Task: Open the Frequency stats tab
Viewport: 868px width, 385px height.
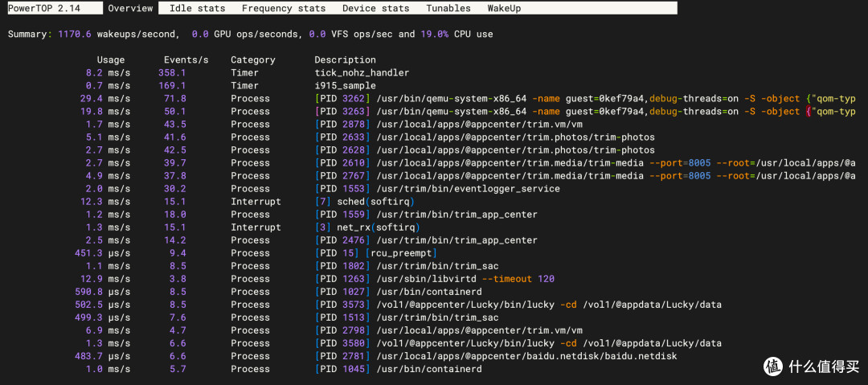Action: (284, 8)
